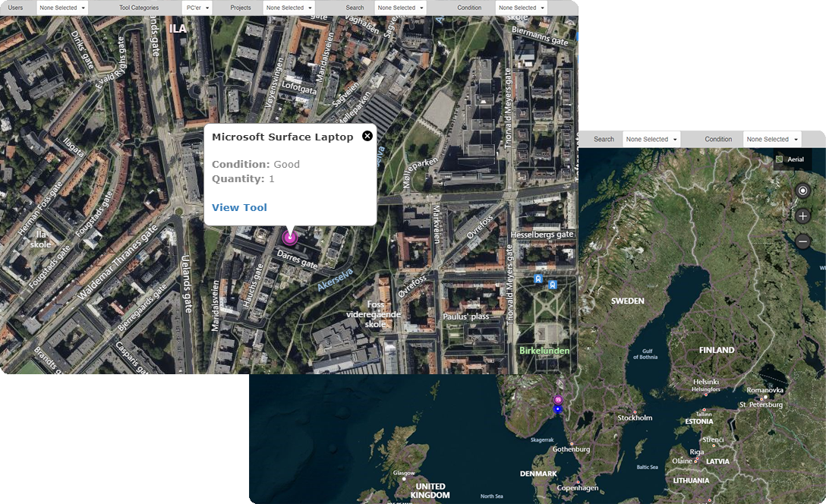Viewport: 826px width, 504px height.
Task: Open the Search dropdown in the regional map
Action: 651,140
